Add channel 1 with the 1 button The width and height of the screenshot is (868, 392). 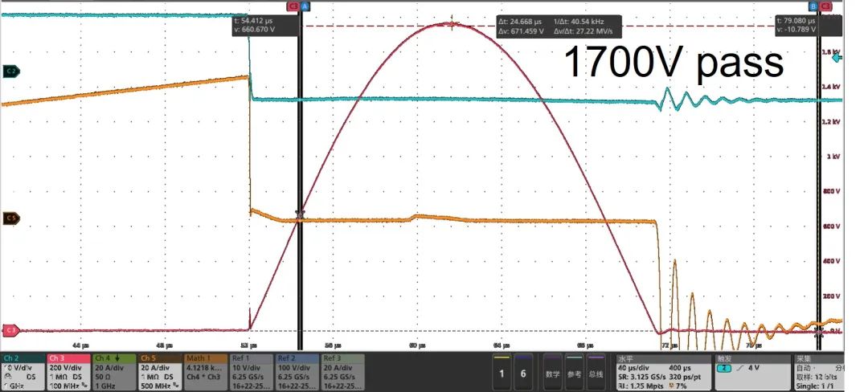point(502,373)
